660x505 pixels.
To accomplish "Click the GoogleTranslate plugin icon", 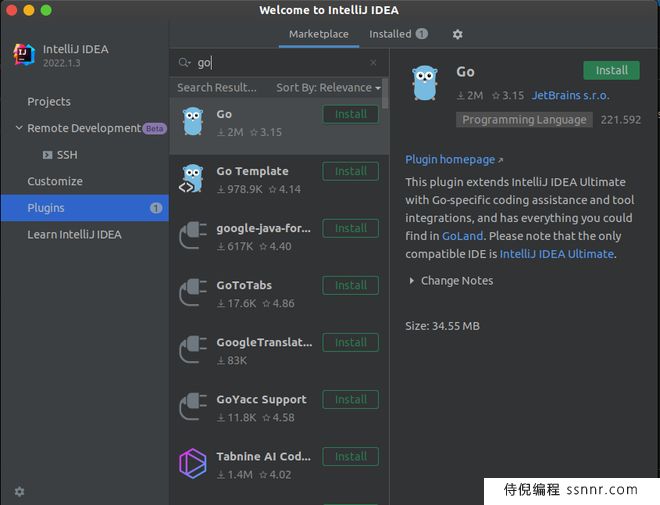I will pos(193,349).
